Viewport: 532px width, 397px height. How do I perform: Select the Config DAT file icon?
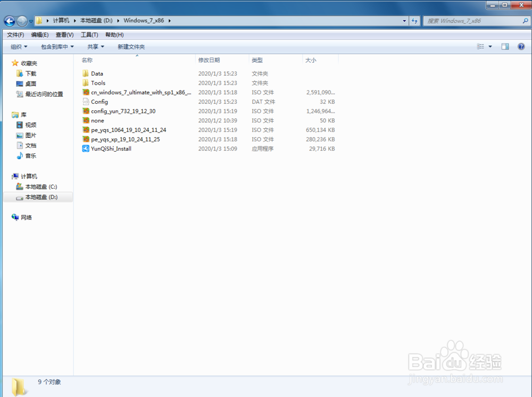[86, 102]
